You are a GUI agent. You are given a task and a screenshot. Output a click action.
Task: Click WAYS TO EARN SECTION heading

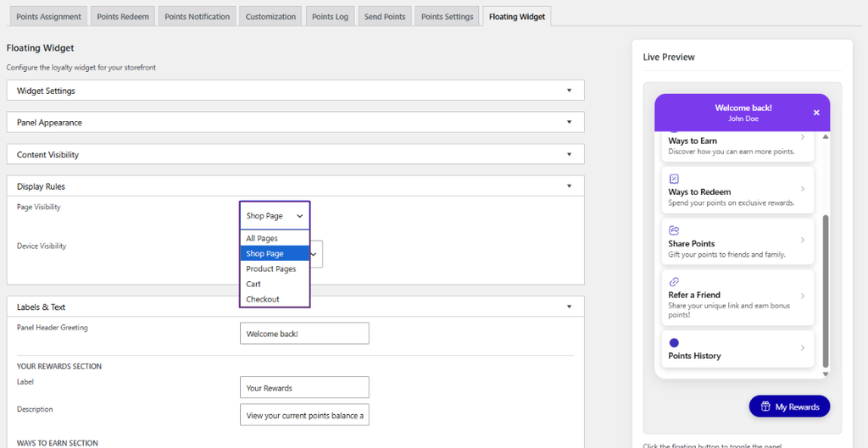[58, 443]
